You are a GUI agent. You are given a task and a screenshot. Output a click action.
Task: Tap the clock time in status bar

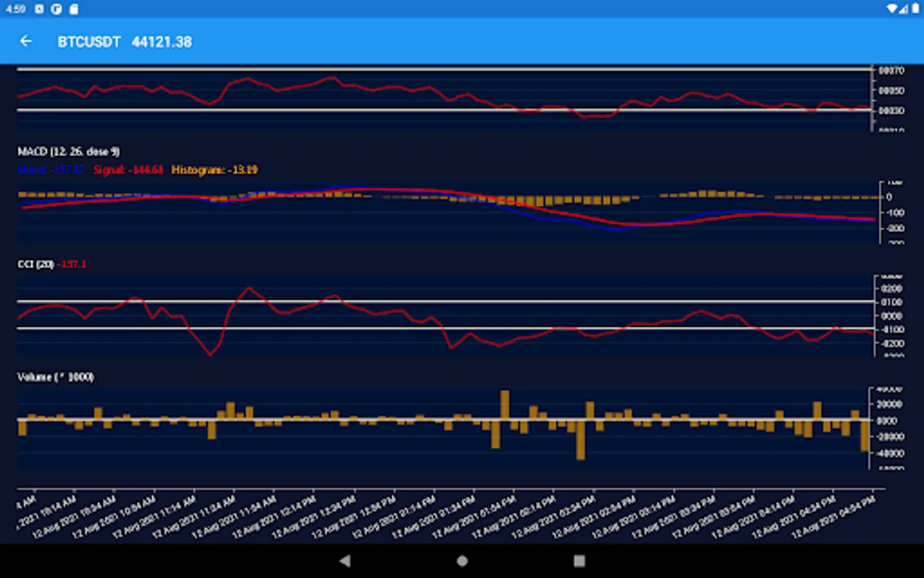(15, 9)
